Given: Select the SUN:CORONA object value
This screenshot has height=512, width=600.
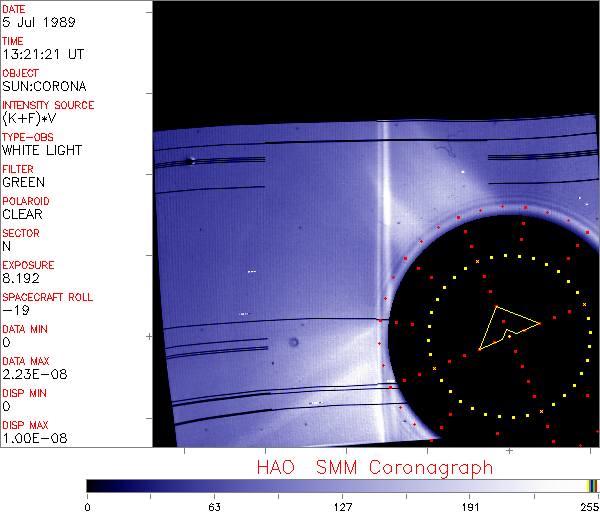Looking at the screenshot, I should pos(46,86).
